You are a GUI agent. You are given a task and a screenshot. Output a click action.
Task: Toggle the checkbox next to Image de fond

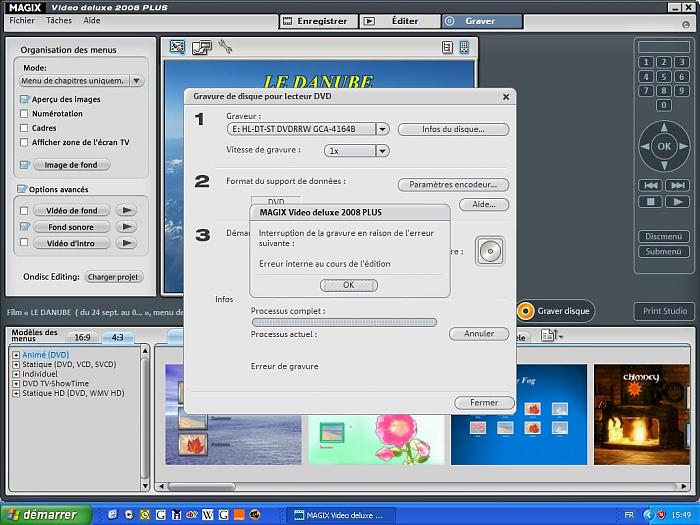[x=25, y=165]
